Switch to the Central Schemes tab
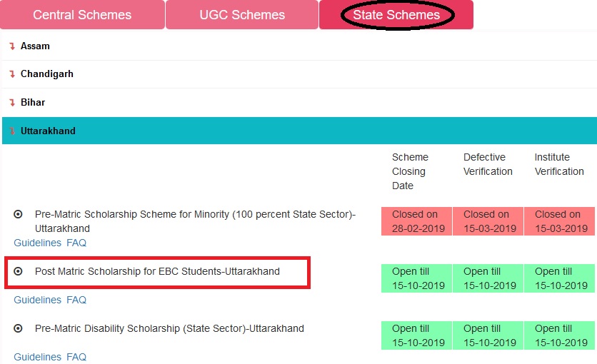Viewport: 597px width, 364px height. pyautogui.click(x=82, y=14)
